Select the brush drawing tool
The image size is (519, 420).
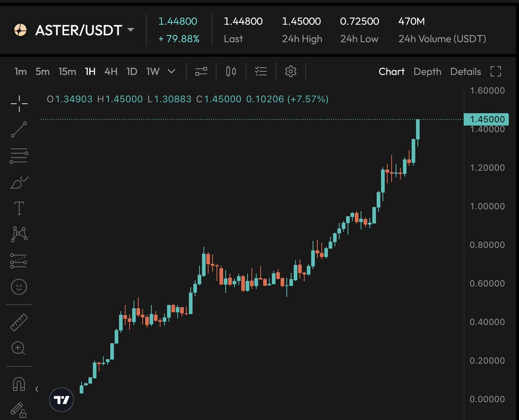coord(19,182)
